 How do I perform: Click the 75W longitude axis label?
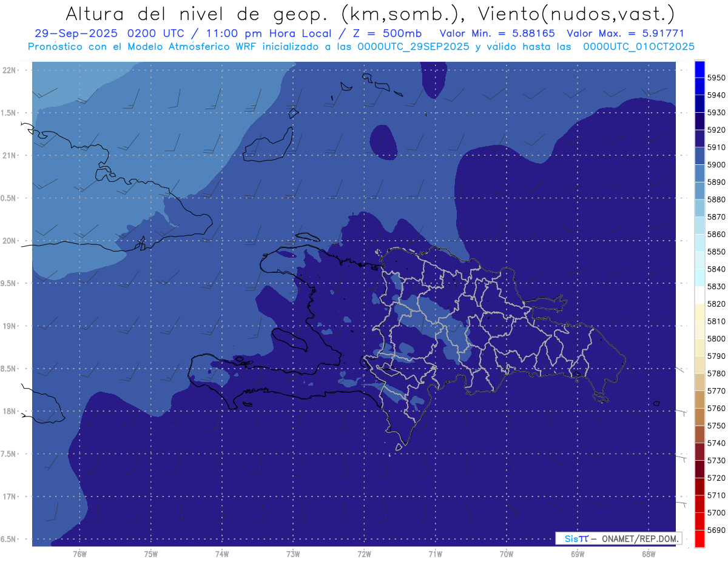click(151, 554)
